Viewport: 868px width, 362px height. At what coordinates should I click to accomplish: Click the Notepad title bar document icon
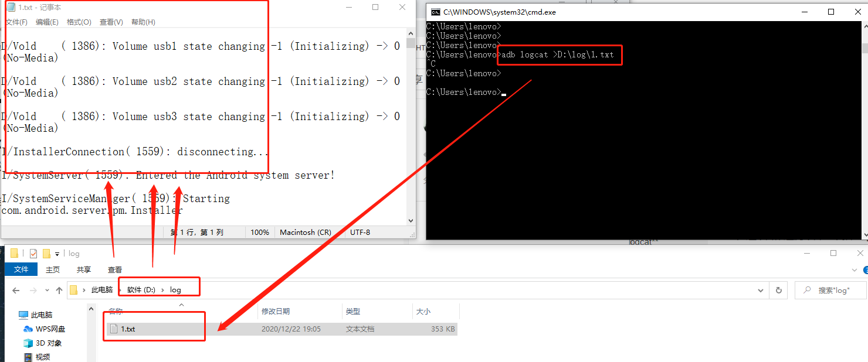(x=10, y=8)
